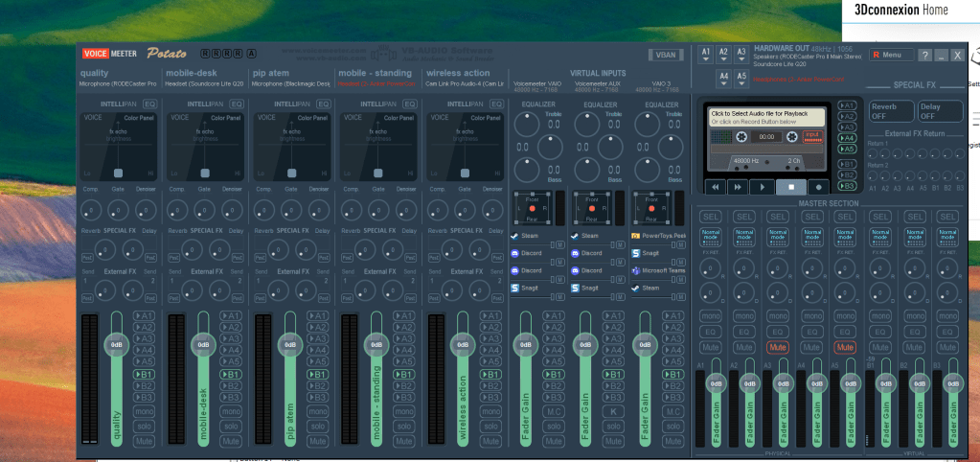Rewind the cassette recorder

tap(715, 186)
